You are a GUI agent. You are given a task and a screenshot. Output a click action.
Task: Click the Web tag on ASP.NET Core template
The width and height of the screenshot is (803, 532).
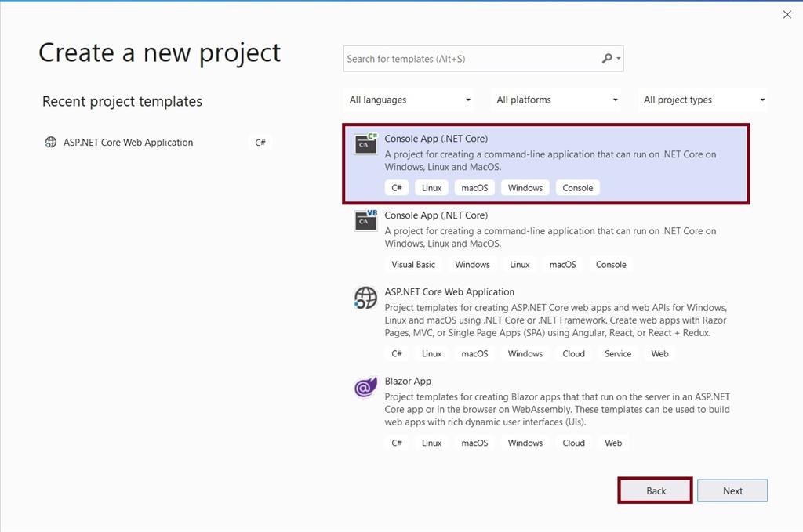coord(659,353)
